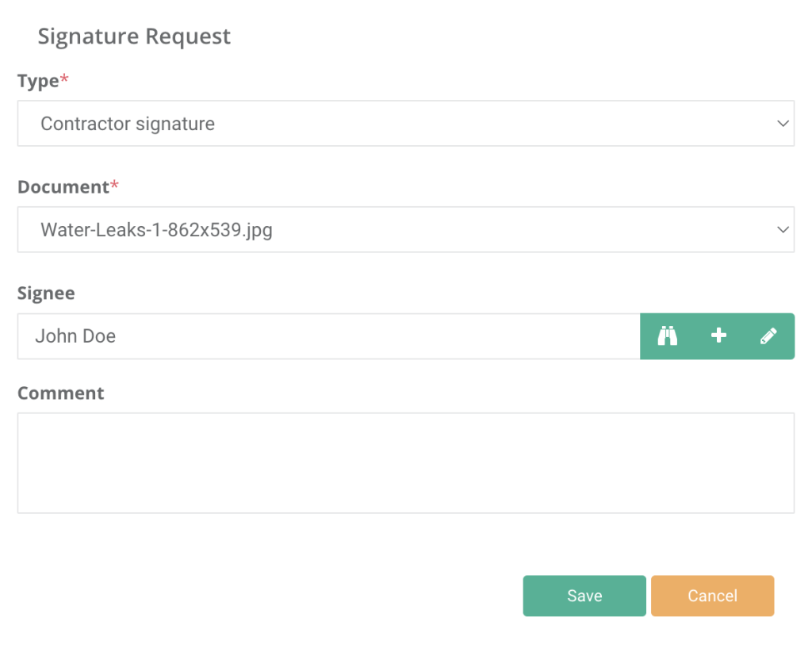This screenshot has height=648, width=812.
Task: Click the Type field label
Action: (38, 81)
